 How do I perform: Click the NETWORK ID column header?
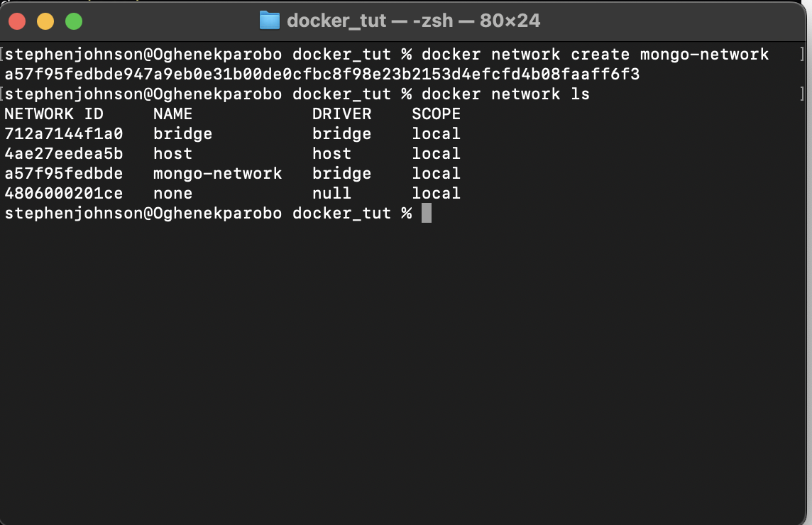click(54, 114)
